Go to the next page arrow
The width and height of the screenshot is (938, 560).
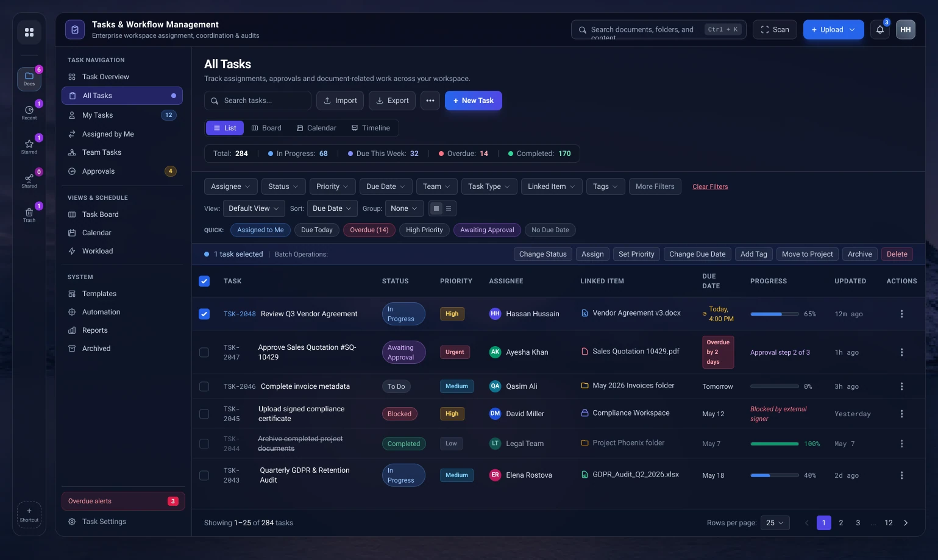tap(906, 523)
